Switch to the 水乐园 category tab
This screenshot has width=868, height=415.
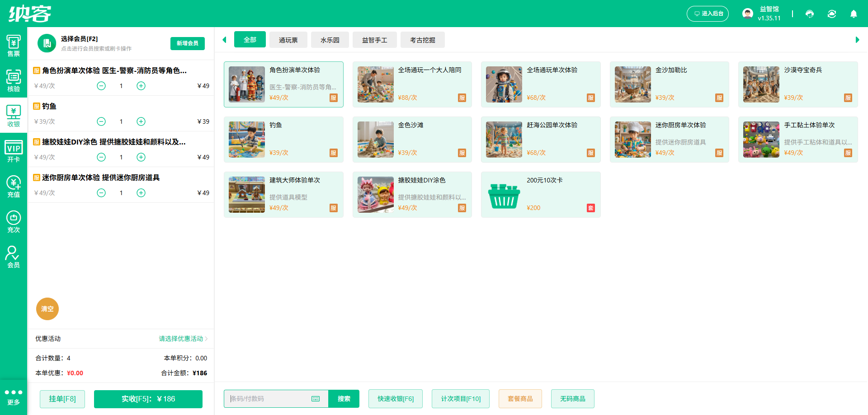click(x=330, y=40)
